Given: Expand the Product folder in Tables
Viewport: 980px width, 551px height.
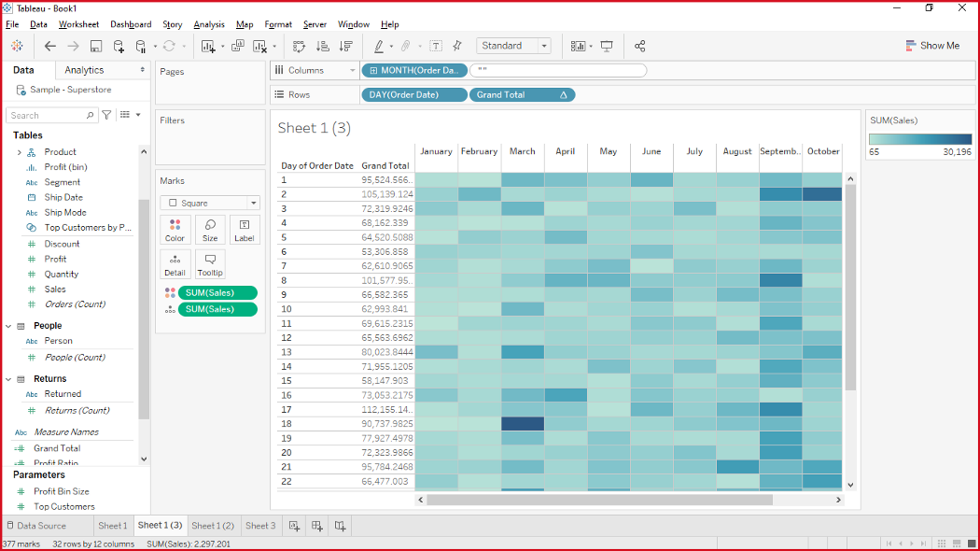Looking at the screenshot, I should 19,152.
